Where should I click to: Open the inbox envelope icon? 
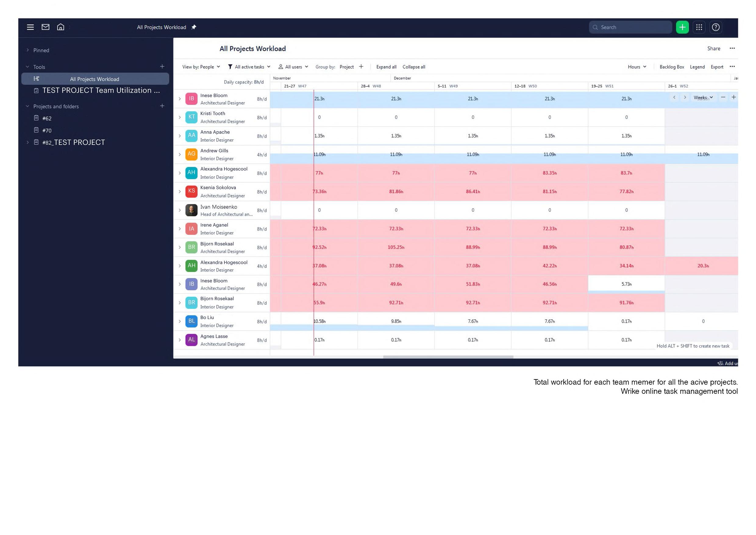[45, 27]
